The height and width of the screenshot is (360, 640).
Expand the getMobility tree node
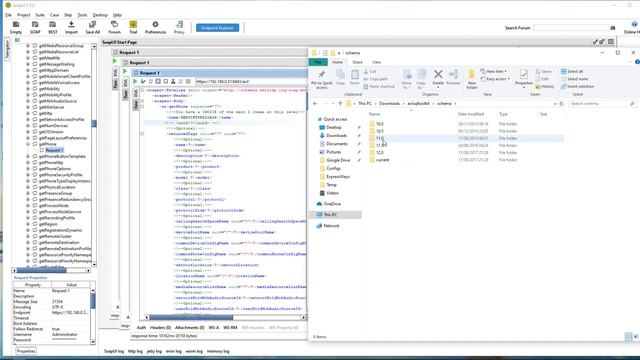(28, 89)
